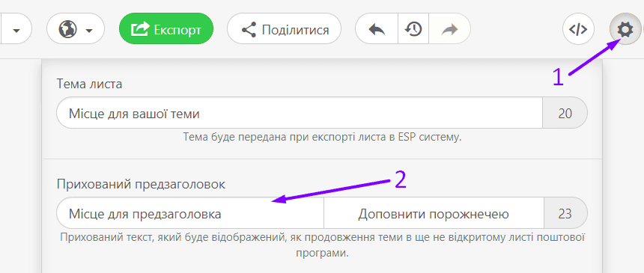Open version history clock icon
The height and width of the screenshot is (273, 644).
[413, 29]
